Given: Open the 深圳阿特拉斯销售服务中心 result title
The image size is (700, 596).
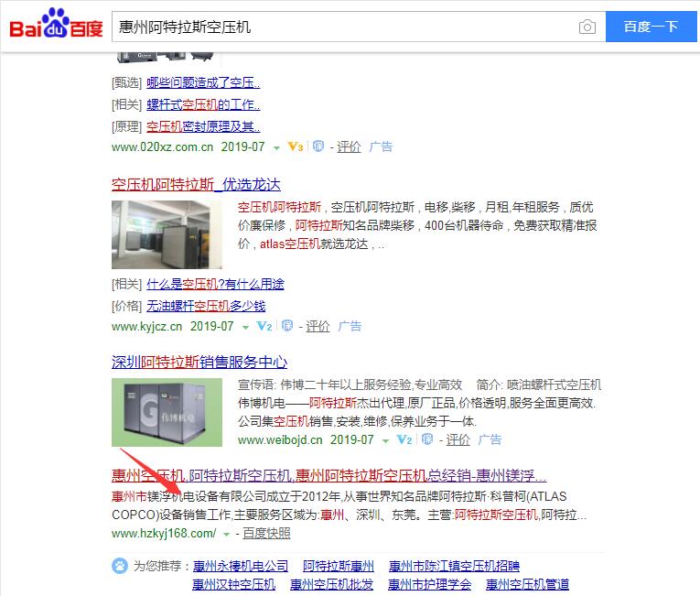Looking at the screenshot, I should [199, 362].
